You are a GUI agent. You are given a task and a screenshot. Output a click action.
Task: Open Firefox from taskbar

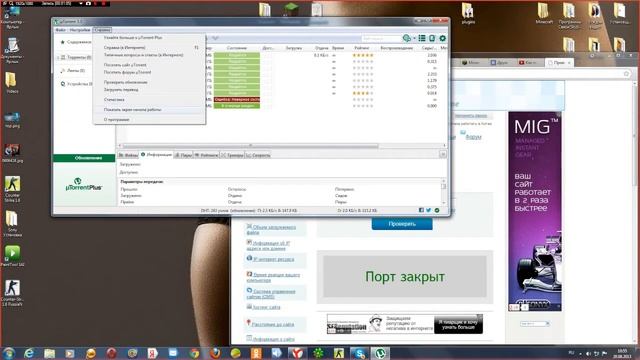click(x=215, y=353)
